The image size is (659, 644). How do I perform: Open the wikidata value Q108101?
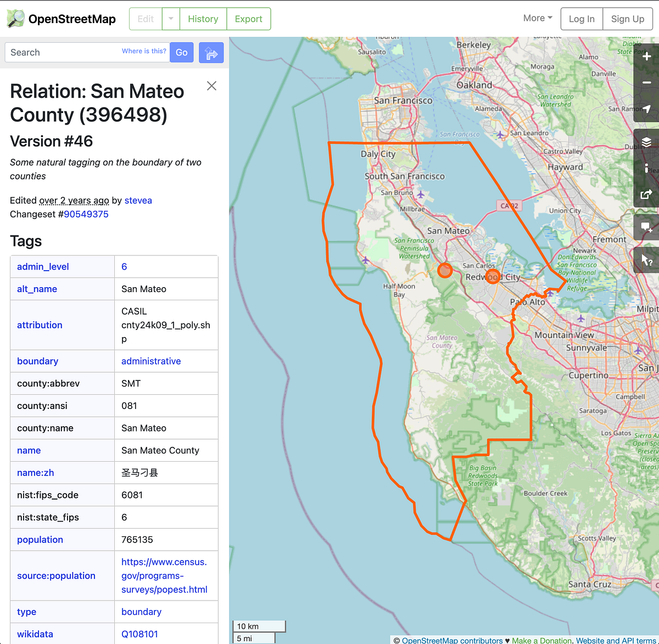(139, 634)
